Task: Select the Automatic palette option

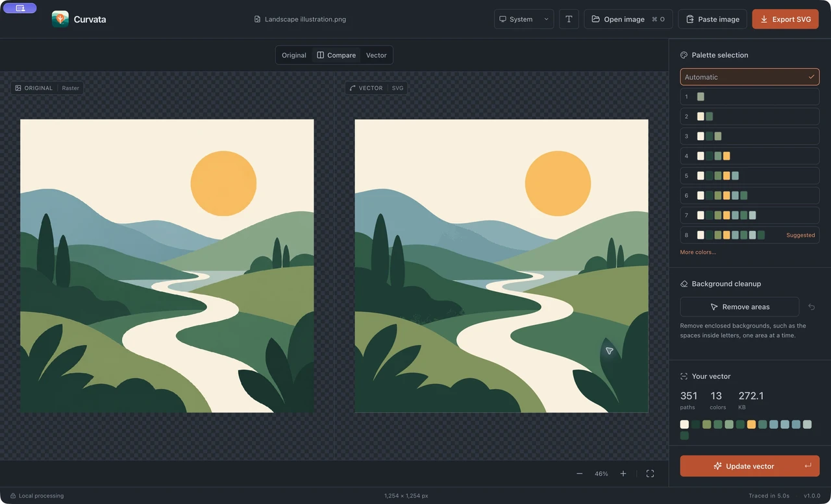Action: pyautogui.click(x=750, y=77)
